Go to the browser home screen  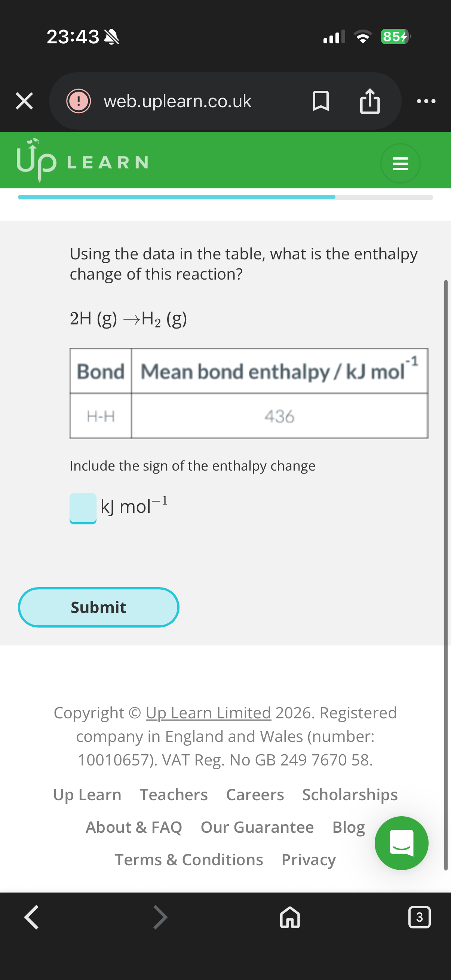(290, 917)
